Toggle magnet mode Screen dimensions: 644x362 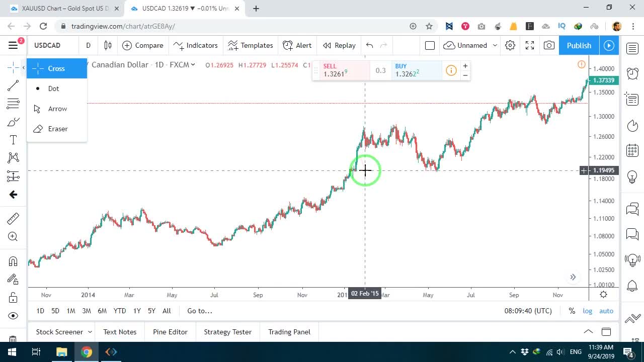pyautogui.click(x=13, y=261)
